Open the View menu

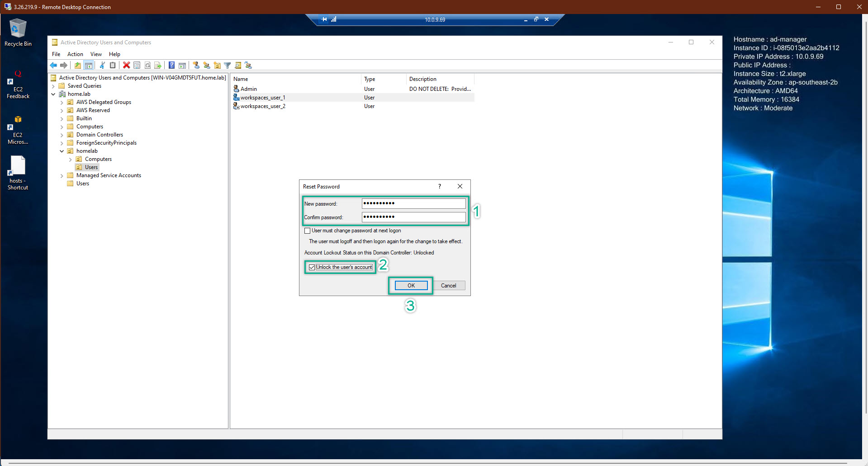[x=95, y=54]
